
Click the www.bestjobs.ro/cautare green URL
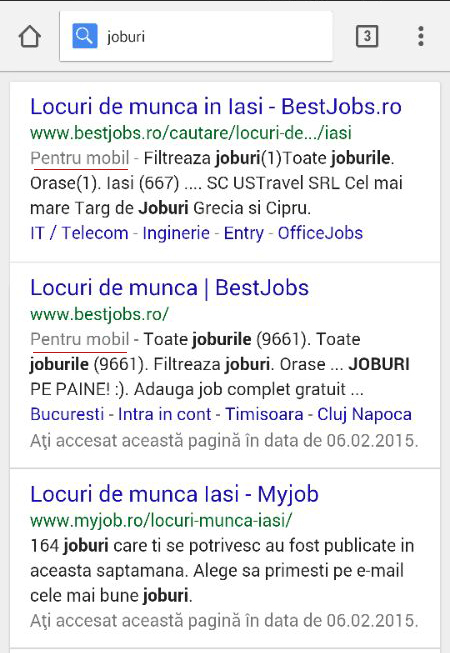(191, 133)
